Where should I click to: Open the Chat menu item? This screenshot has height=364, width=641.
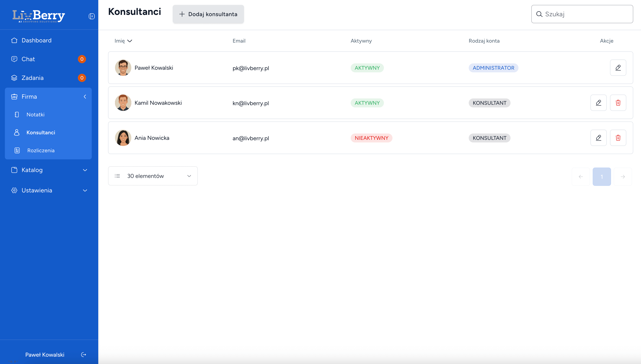coord(28,59)
